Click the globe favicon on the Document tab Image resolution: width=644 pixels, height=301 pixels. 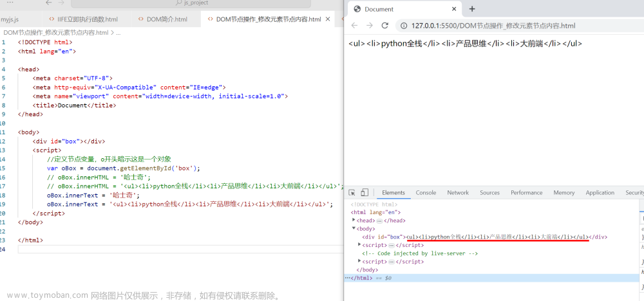click(x=357, y=9)
